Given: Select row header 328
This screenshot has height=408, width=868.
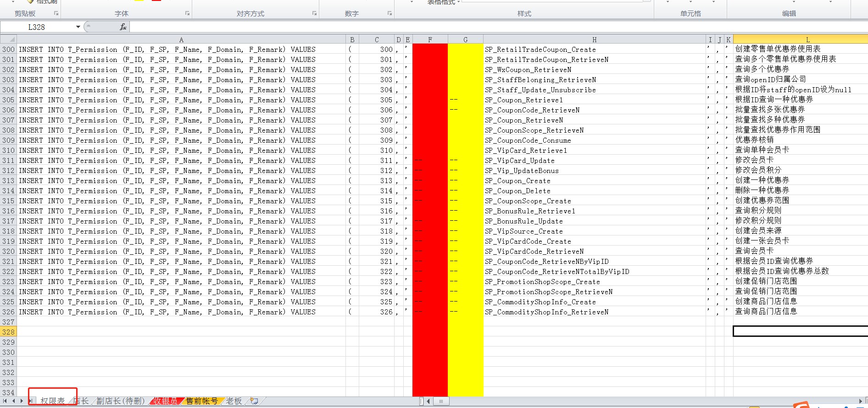Looking at the screenshot, I should point(8,332).
